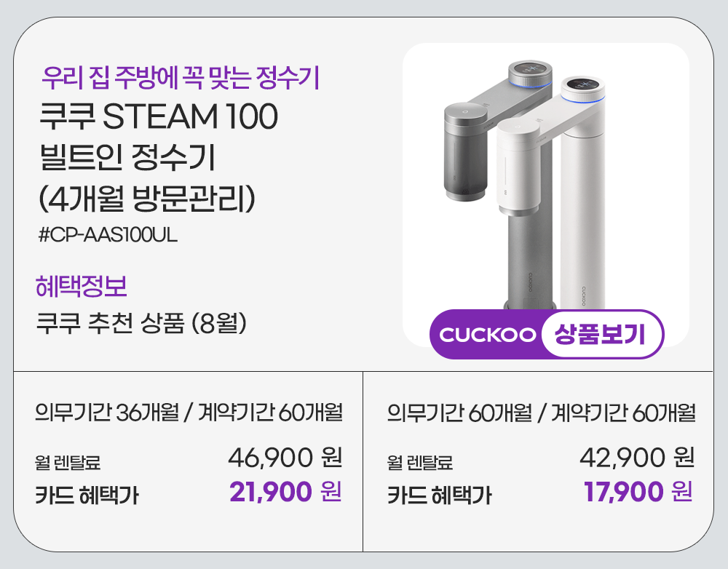This screenshot has height=569, width=728.
Task: Click 카드 혜택가 label in 36개월 plan
Action: [x=87, y=496]
